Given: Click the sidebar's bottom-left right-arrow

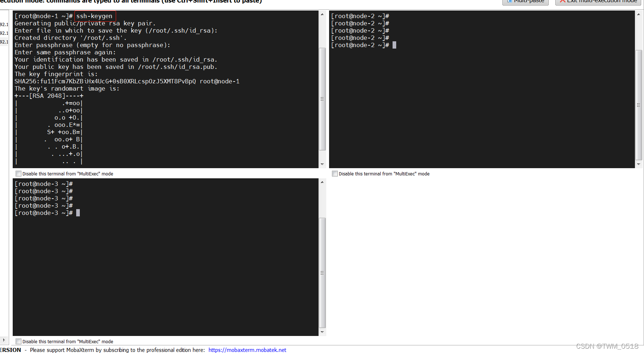Looking at the screenshot, I should click(4, 340).
